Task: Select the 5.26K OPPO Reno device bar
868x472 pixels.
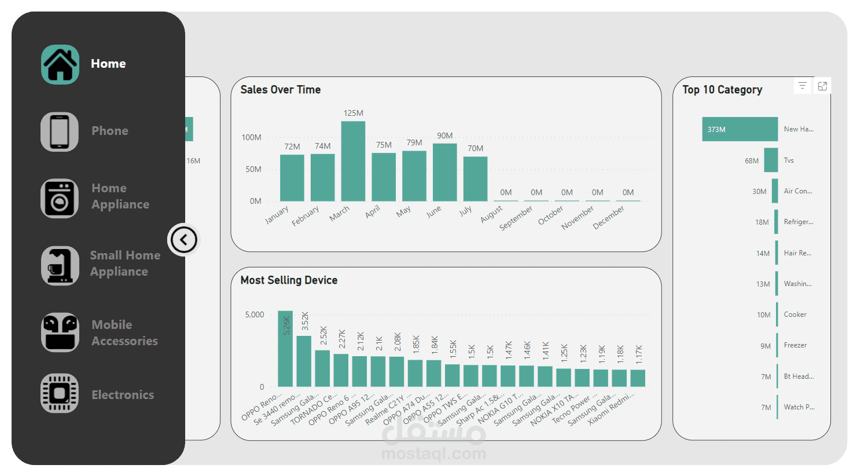Action: pyautogui.click(x=285, y=349)
